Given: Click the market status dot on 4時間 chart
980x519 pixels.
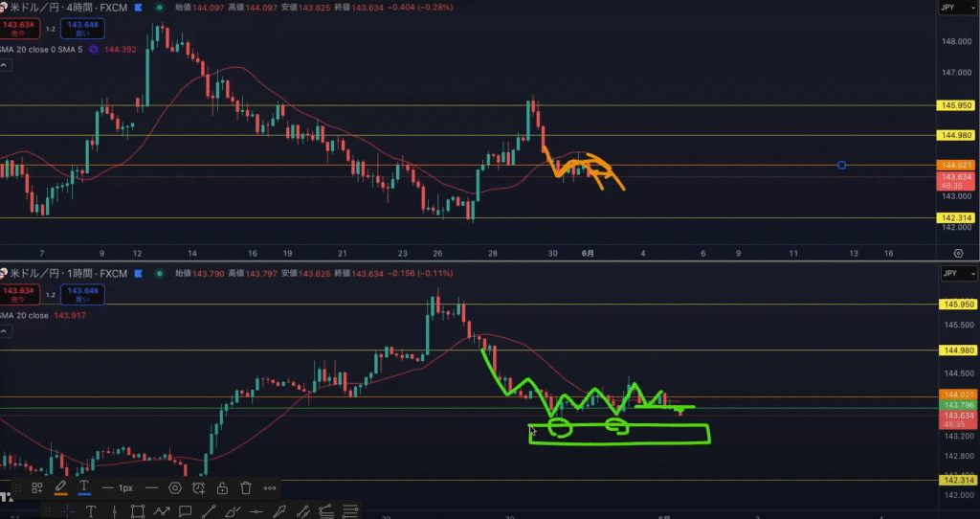Looking at the screenshot, I should [x=161, y=8].
